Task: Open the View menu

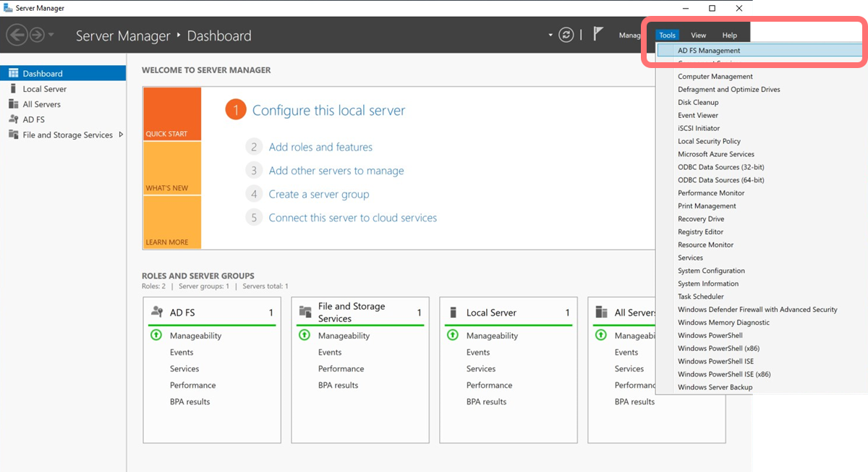Action: coord(698,35)
